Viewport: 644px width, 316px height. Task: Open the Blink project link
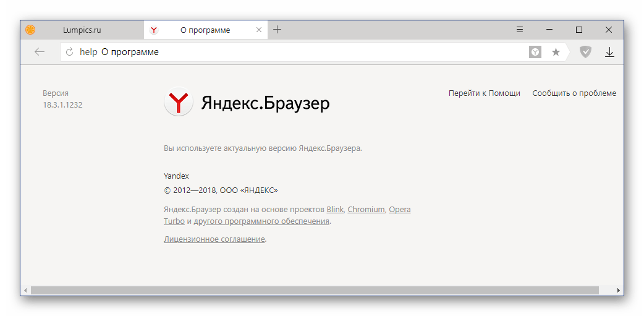pos(335,210)
